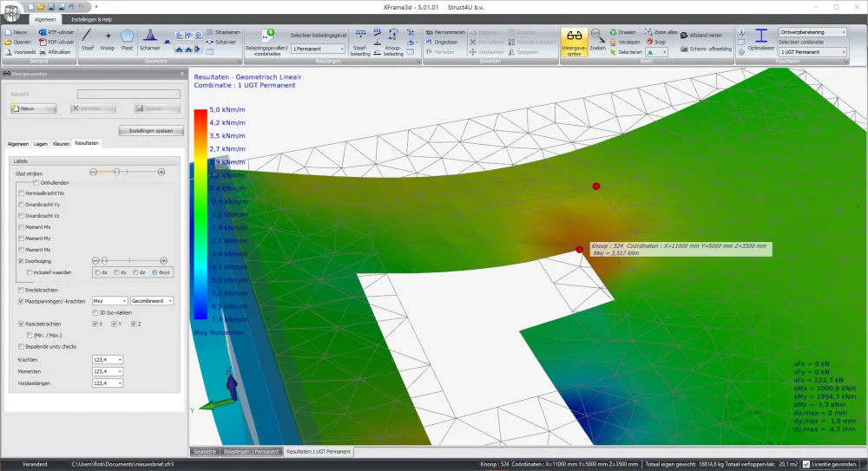This screenshot has height=471, width=868.
Task: Enable the Moment My checkbox
Action: [22, 239]
